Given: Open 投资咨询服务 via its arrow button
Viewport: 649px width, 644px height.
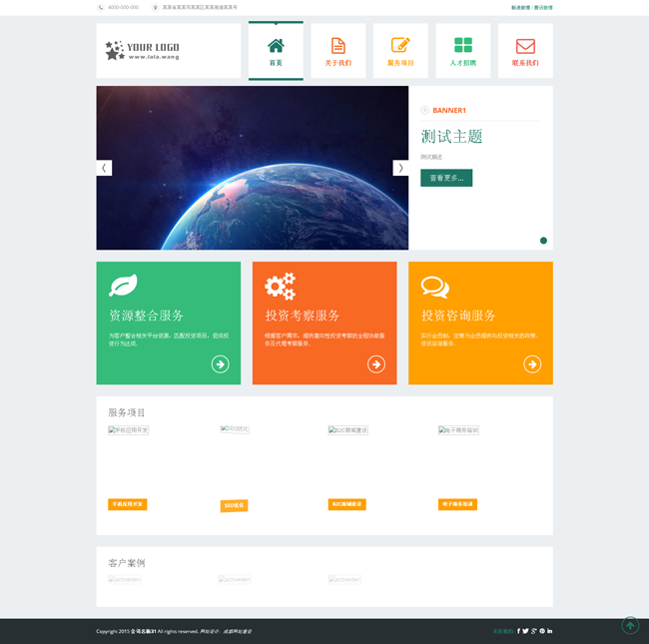Looking at the screenshot, I should click(532, 364).
